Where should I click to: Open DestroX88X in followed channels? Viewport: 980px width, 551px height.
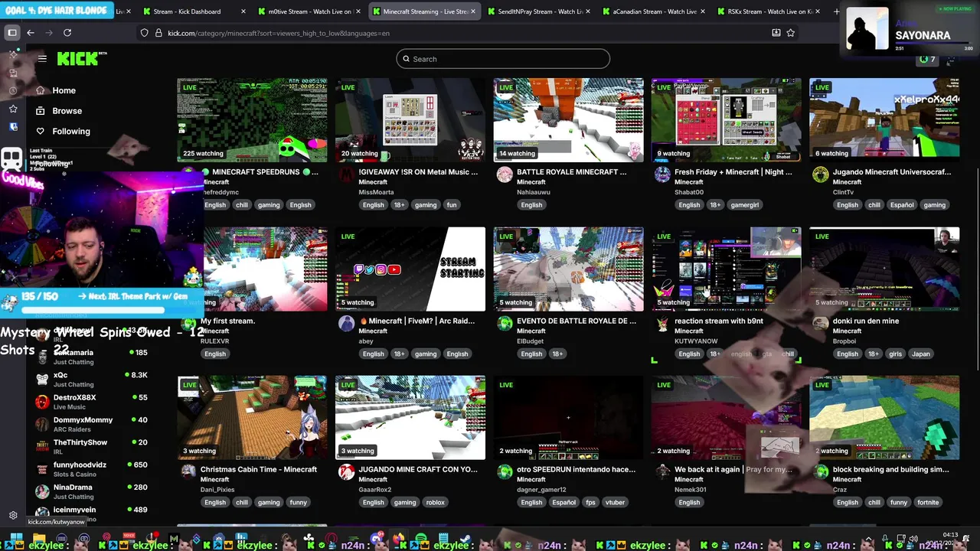click(92, 402)
